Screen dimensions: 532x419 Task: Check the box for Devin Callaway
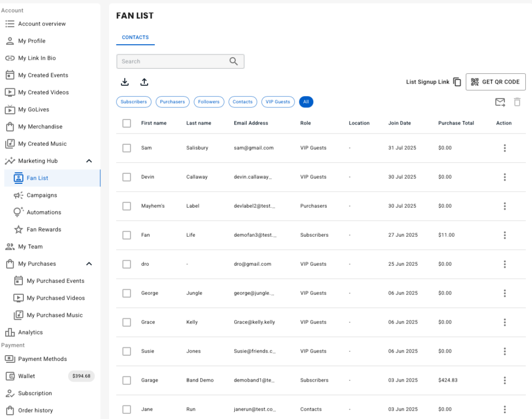(127, 177)
